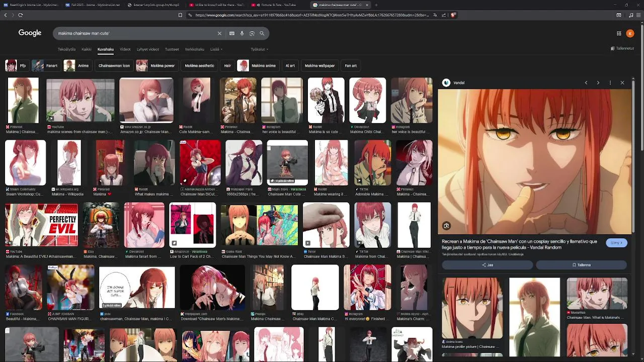Select the Hair filter chip

point(227,65)
